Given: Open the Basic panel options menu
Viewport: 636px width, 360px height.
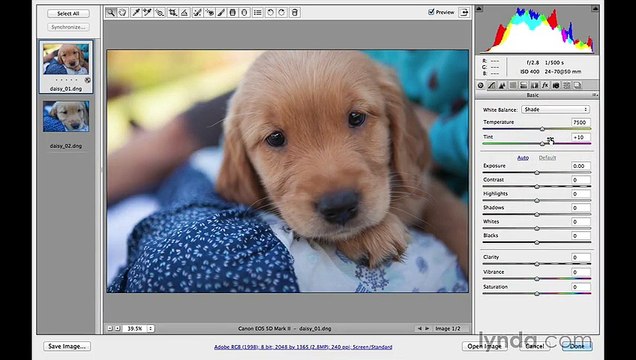Looking at the screenshot, I should [595, 95].
